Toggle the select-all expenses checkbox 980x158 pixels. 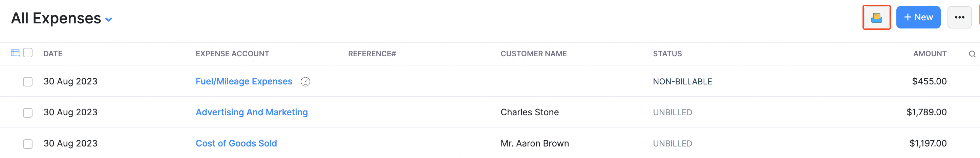point(28,53)
